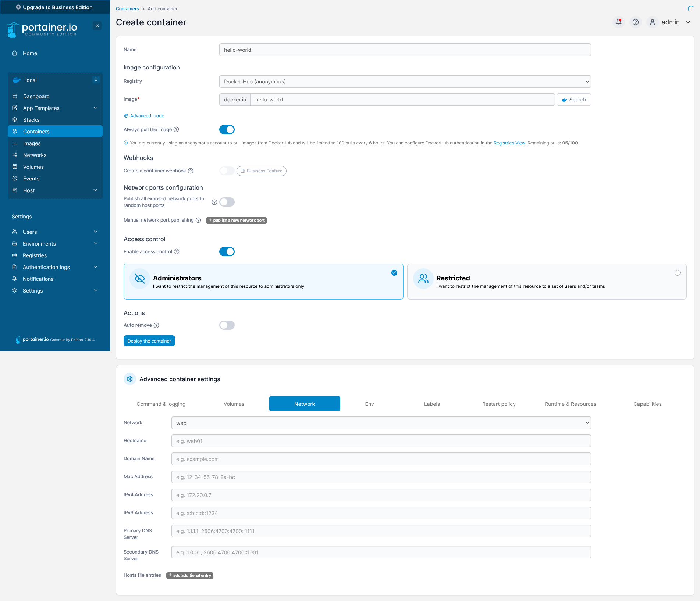
Task: Open the Registries View link
Action: (509, 143)
